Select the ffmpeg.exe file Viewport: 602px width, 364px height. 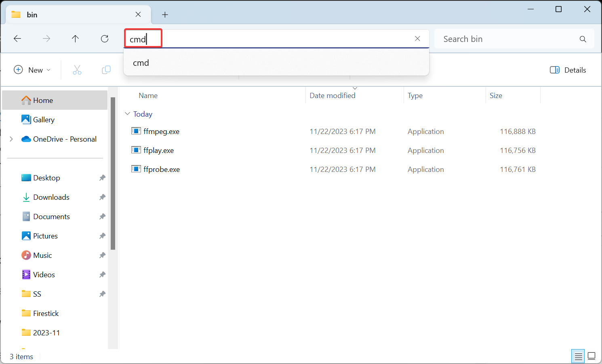[161, 132]
